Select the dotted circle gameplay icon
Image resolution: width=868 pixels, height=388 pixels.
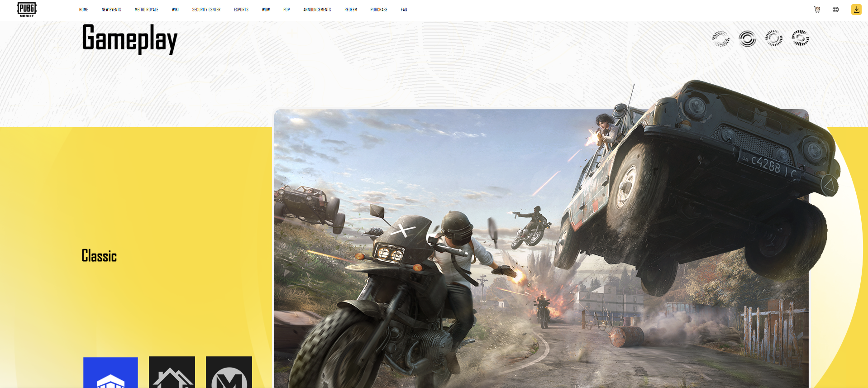pos(721,38)
